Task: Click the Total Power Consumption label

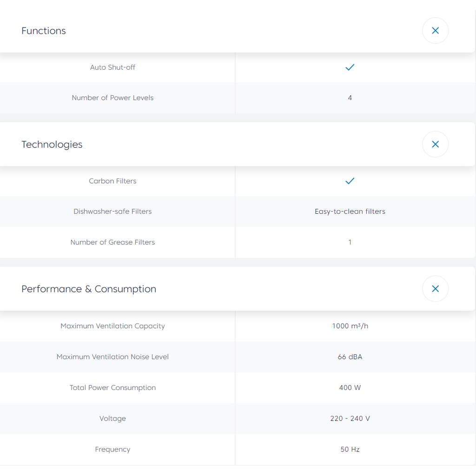Action: click(x=112, y=387)
